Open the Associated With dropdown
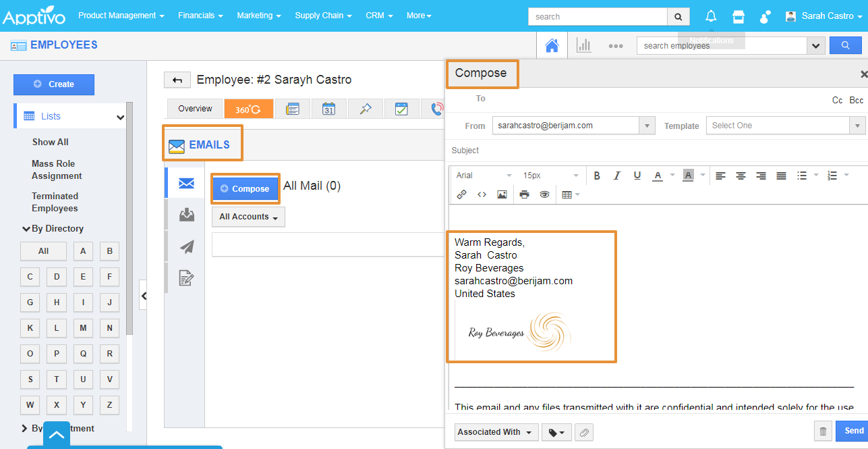 (496, 432)
